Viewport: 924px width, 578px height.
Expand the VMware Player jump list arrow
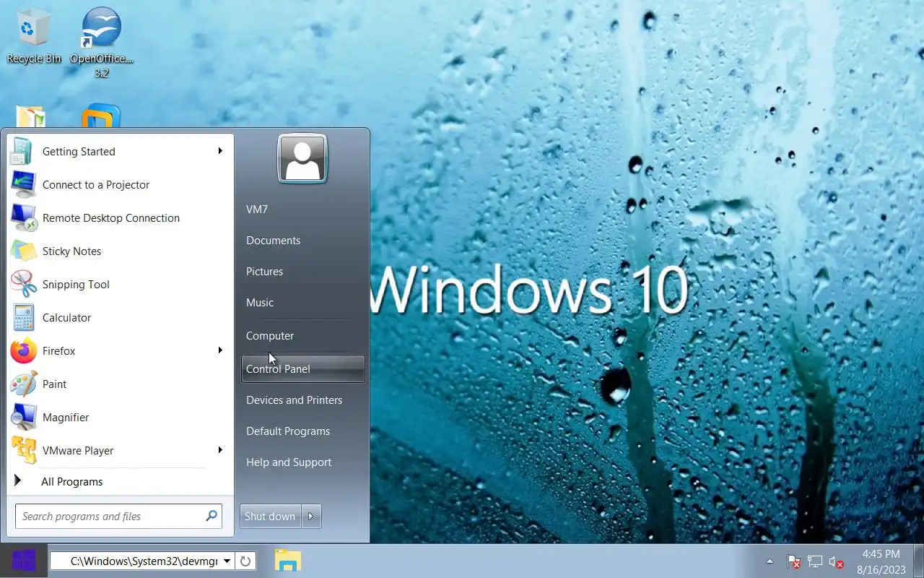pyautogui.click(x=220, y=450)
